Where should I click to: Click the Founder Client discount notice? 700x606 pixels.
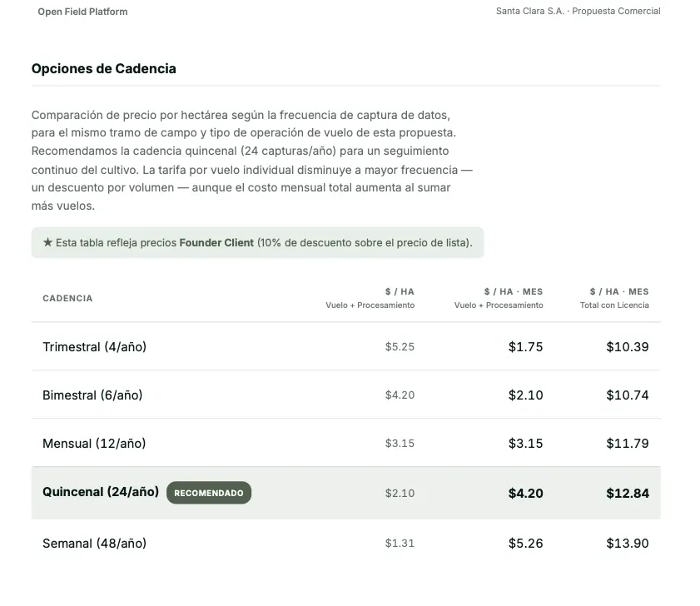click(257, 242)
